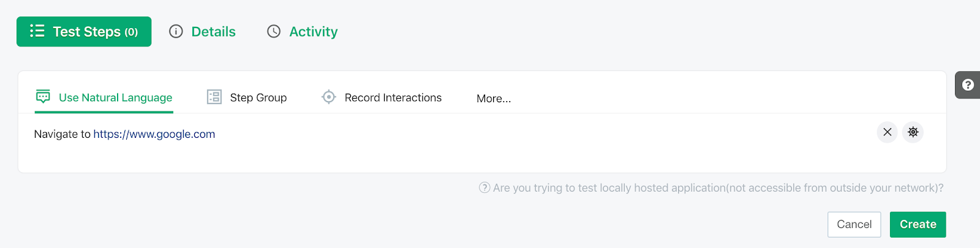Open the Test Steps (0) tab

click(84, 31)
